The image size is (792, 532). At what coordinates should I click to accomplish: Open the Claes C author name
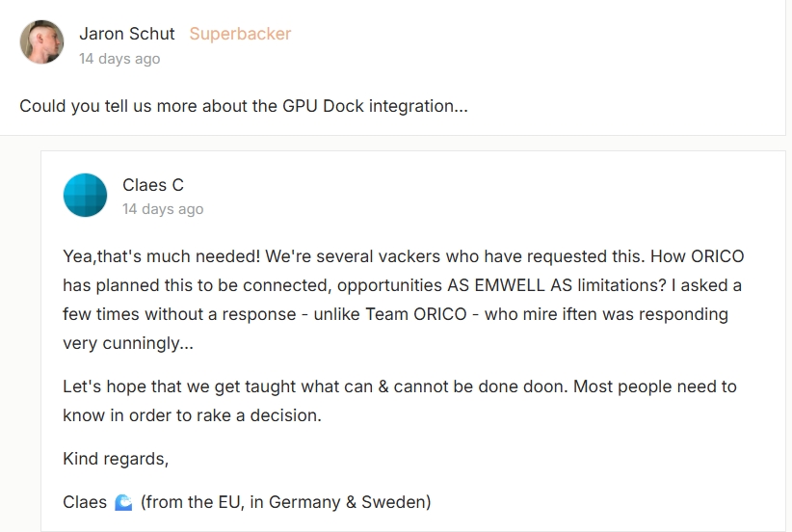pyautogui.click(x=153, y=185)
